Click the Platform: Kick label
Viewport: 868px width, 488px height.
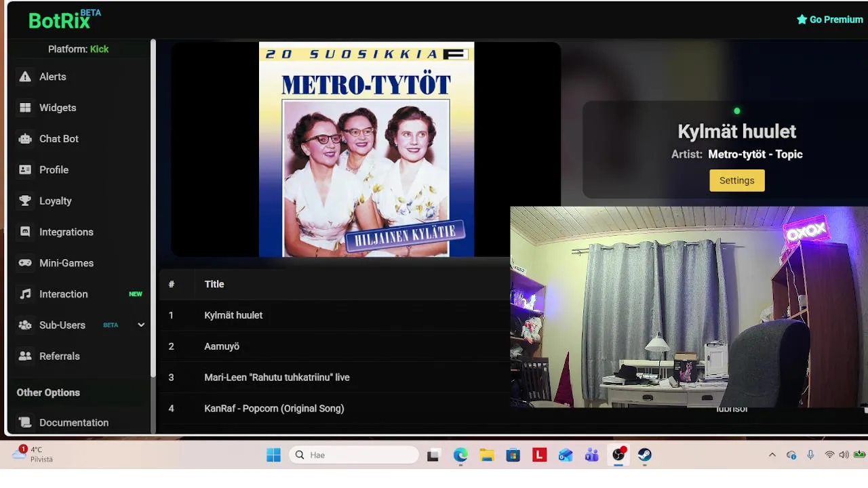tap(79, 49)
